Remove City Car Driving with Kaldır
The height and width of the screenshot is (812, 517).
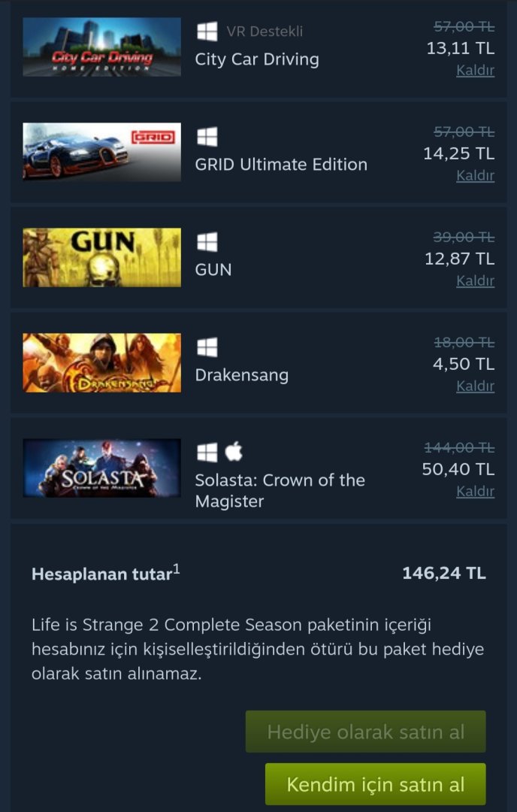tap(475, 71)
